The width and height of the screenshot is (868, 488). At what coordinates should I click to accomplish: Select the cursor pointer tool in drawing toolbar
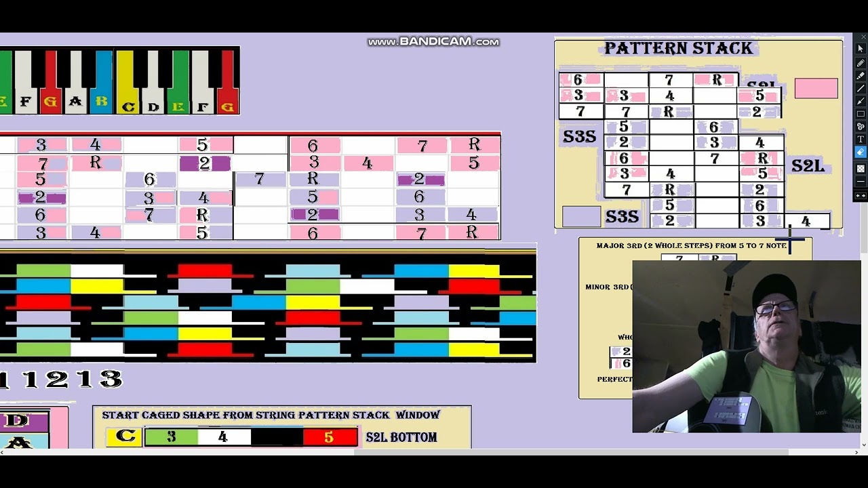(861, 49)
